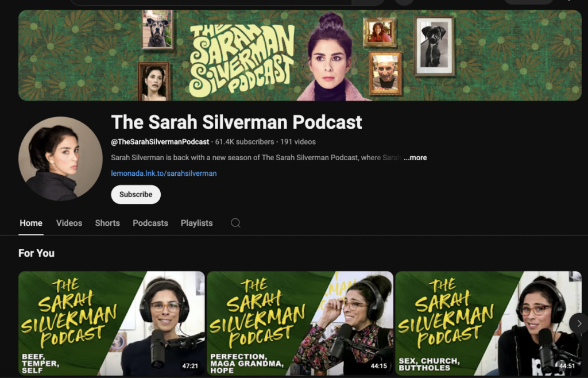Viewport: 588px width, 378px height.
Task: Click the 47:21 duration badge
Action: tap(190, 365)
